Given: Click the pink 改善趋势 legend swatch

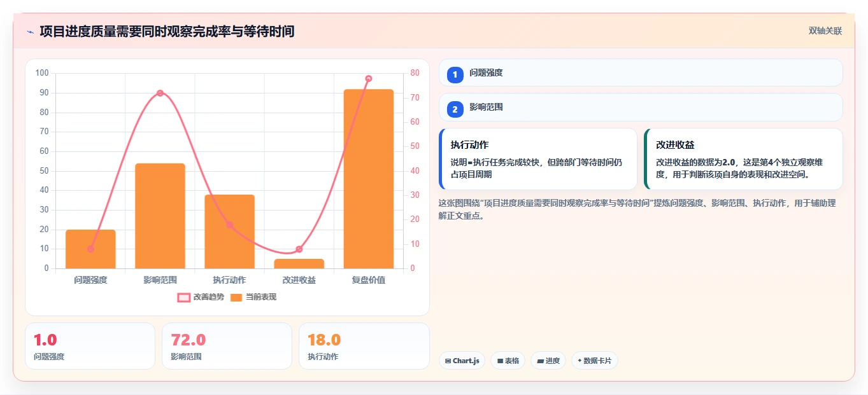Looking at the screenshot, I should (184, 297).
